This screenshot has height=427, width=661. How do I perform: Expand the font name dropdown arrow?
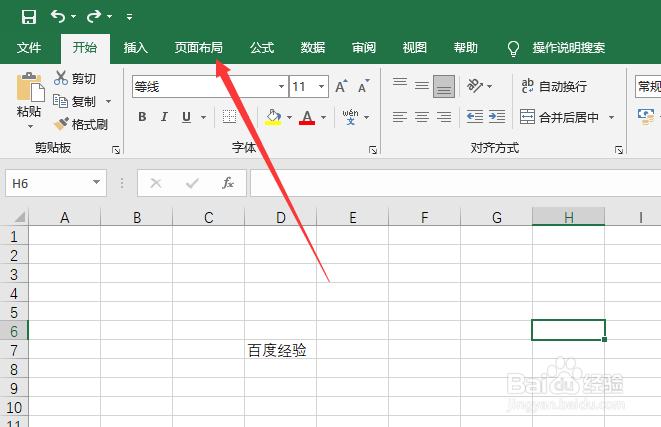tap(282, 87)
